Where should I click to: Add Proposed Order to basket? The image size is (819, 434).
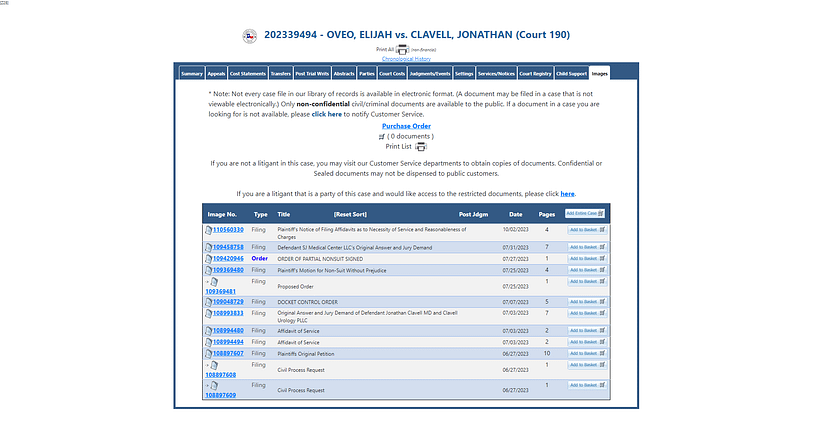pyautogui.click(x=587, y=281)
